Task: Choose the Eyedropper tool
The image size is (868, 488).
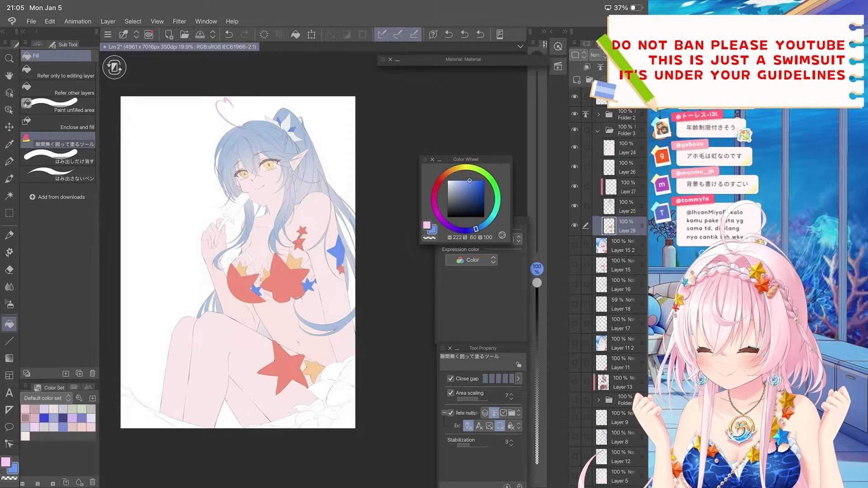Action: 9,144
